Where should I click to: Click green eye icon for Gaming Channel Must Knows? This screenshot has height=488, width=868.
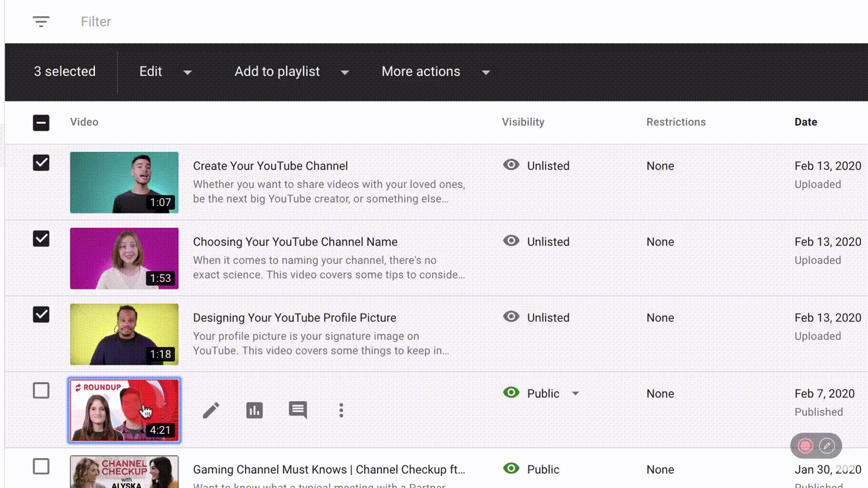(x=511, y=468)
